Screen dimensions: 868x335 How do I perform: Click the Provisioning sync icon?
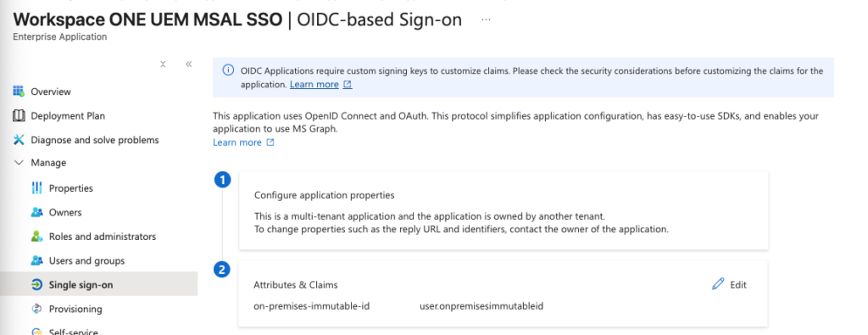click(x=37, y=309)
